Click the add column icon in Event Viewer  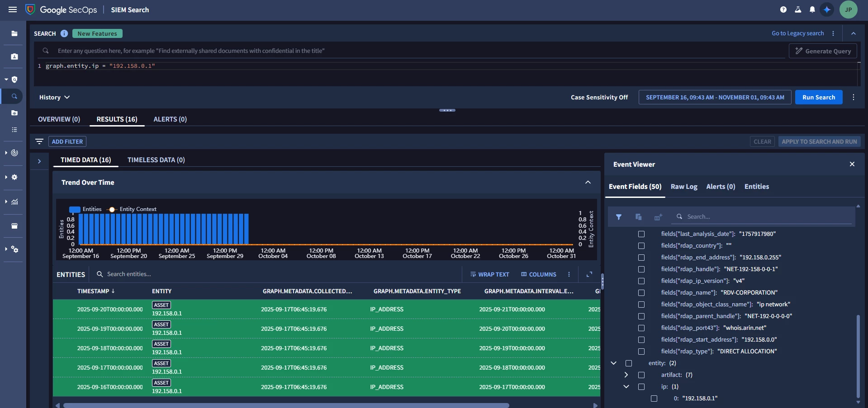point(658,217)
